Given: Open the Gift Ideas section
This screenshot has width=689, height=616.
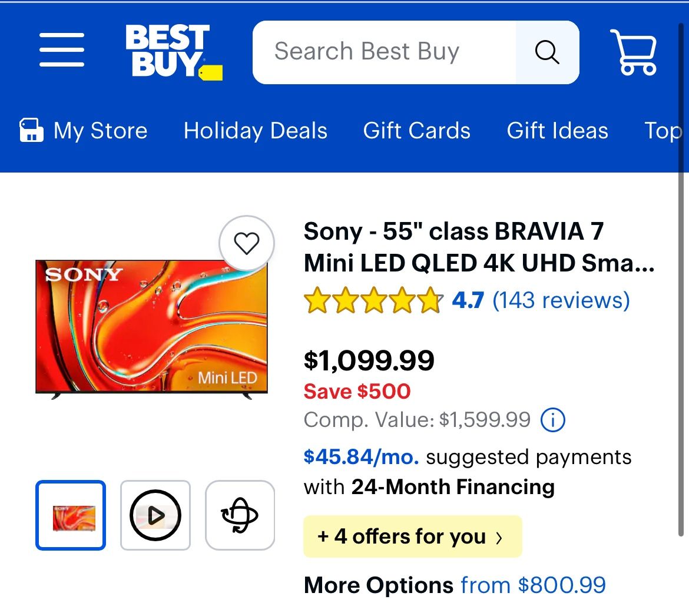Looking at the screenshot, I should pyautogui.click(x=558, y=131).
